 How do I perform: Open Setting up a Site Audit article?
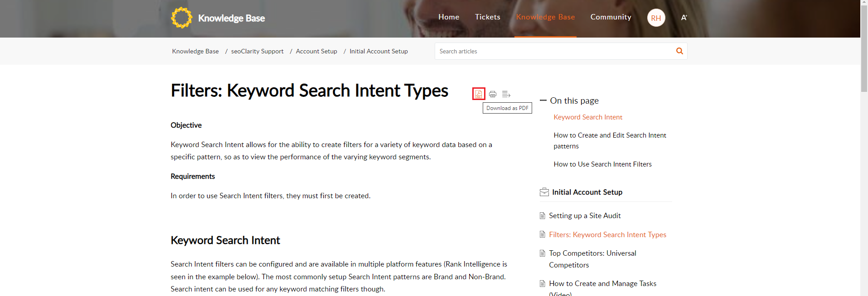(585, 216)
